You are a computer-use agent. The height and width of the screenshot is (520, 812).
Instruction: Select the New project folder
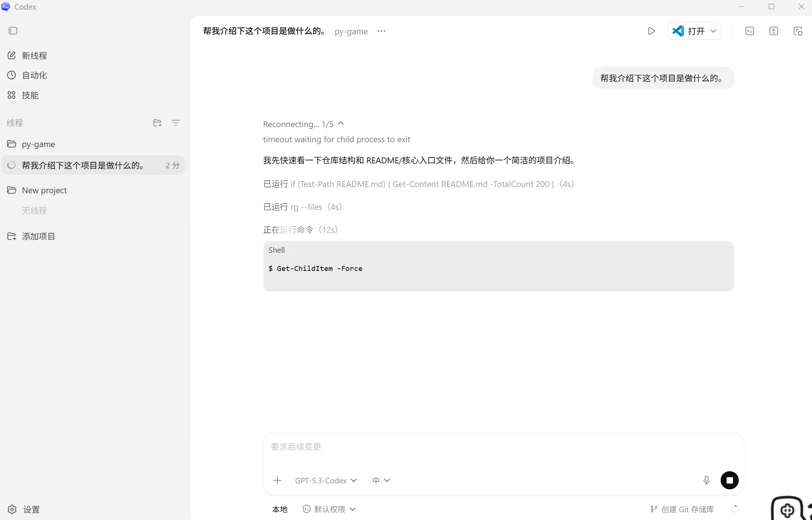37,190
